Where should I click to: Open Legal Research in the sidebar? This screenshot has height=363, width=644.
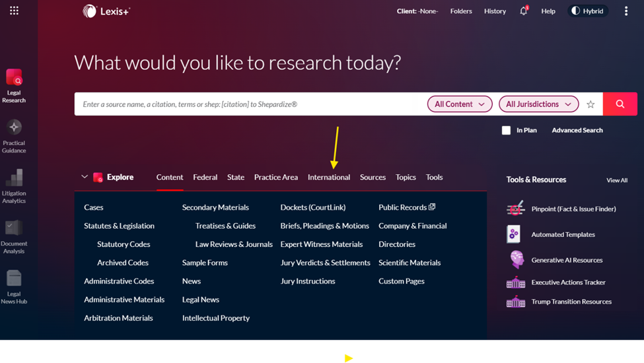[x=14, y=86]
